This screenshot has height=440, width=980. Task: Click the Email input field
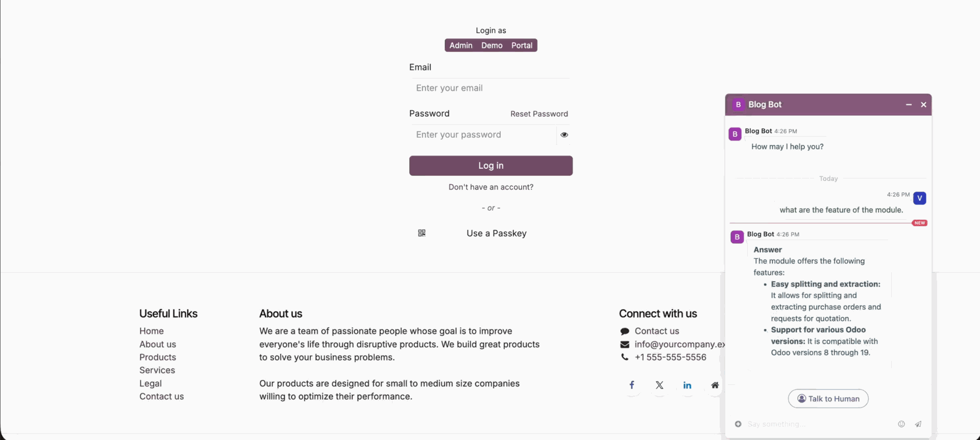[490, 88]
